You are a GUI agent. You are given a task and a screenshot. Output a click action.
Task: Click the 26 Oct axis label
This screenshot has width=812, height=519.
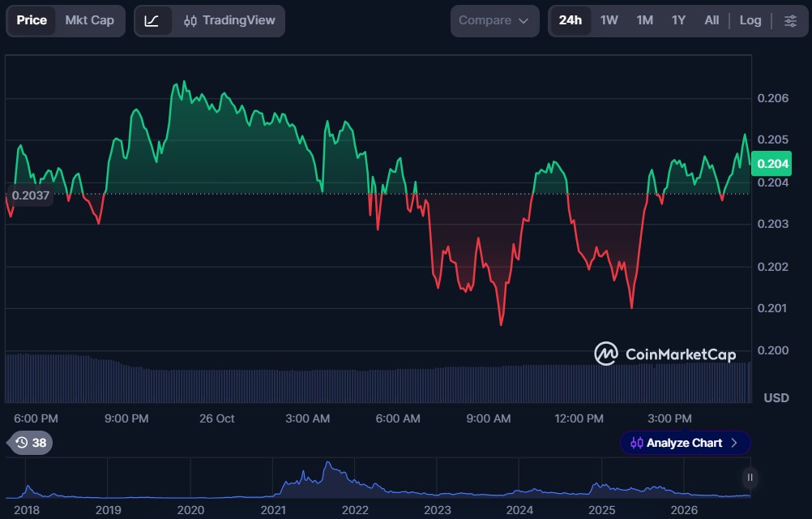(x=217, y=418)
